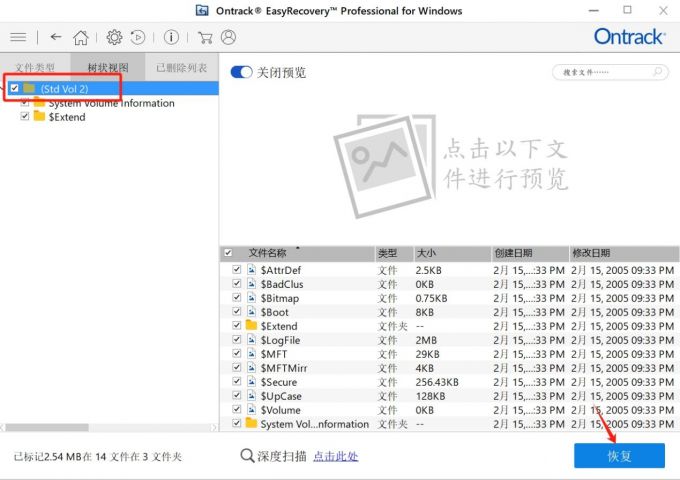
Task: Click the $LogFile file icon
Action: [x=252, y=340]
